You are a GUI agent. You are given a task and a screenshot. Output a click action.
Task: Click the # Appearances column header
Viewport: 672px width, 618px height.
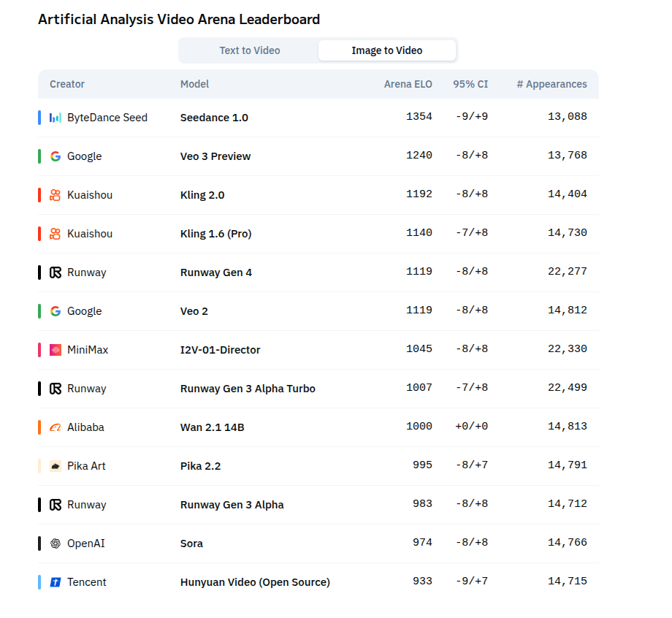pos(551,84)
